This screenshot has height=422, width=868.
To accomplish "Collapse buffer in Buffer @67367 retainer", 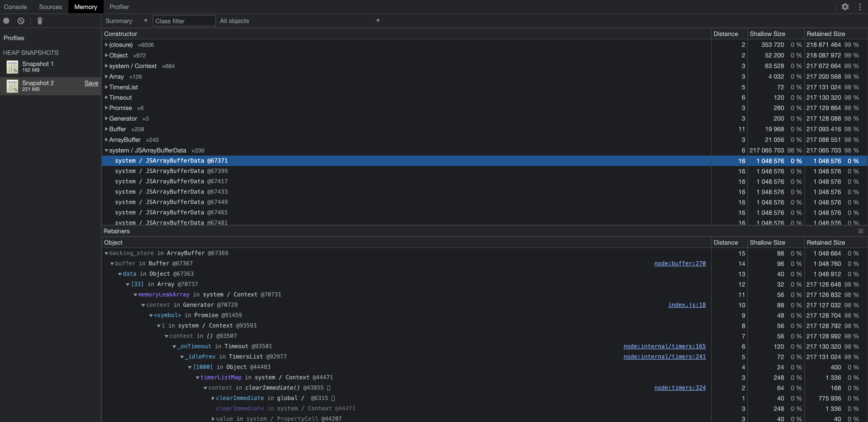I will click(x=112, y=264).
